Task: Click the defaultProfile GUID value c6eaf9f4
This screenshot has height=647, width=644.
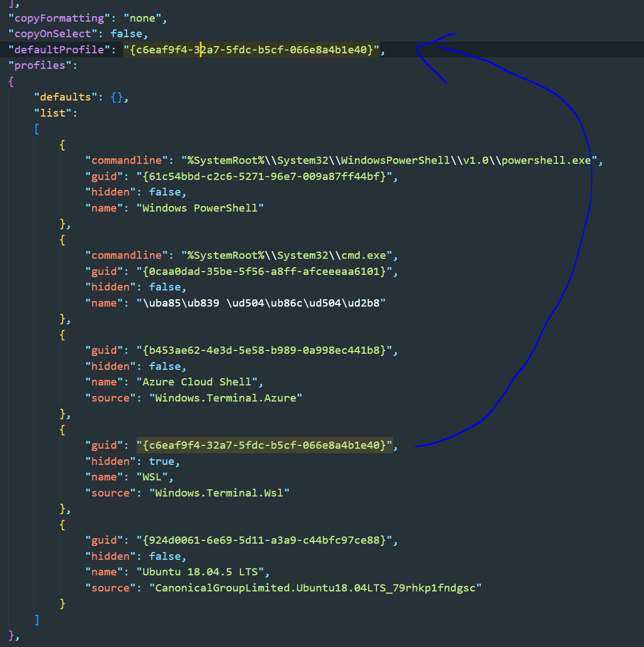Action: click(x=251, y=49)
